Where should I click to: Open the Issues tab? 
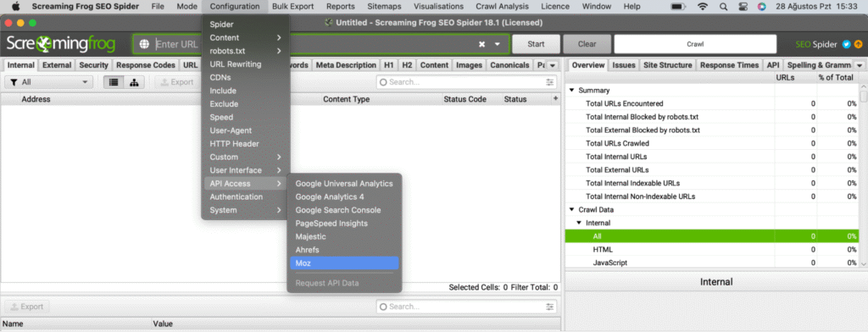pos(624,65)
